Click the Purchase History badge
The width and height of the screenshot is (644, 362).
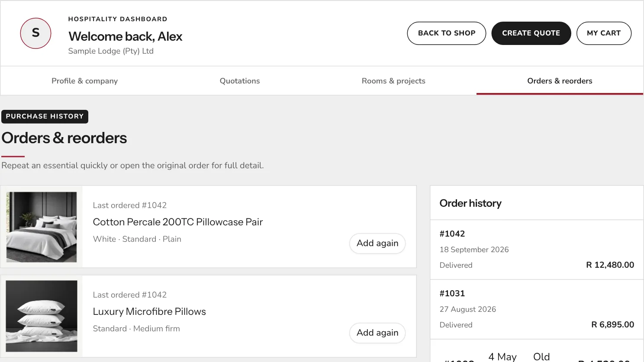coord(45,117)
